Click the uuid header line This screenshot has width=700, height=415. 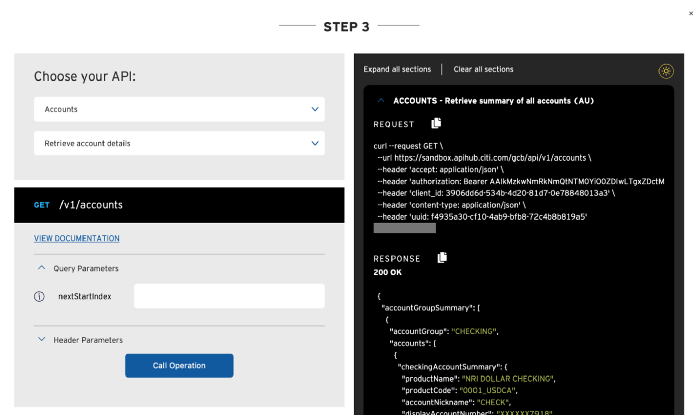click(x=482, y=217)
